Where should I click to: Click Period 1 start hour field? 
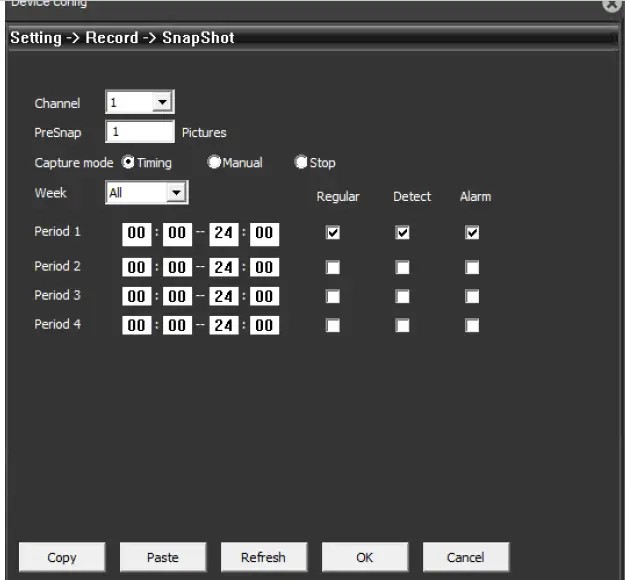tap(137, 234)
